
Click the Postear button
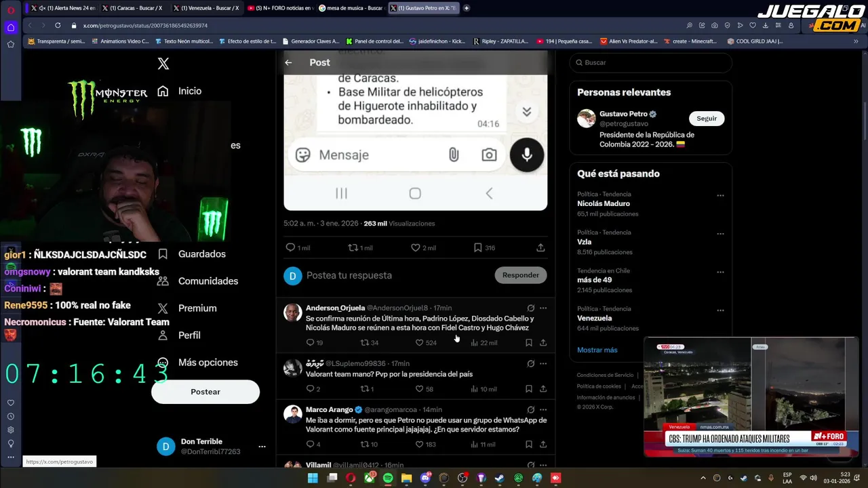(x=205, y=392)
